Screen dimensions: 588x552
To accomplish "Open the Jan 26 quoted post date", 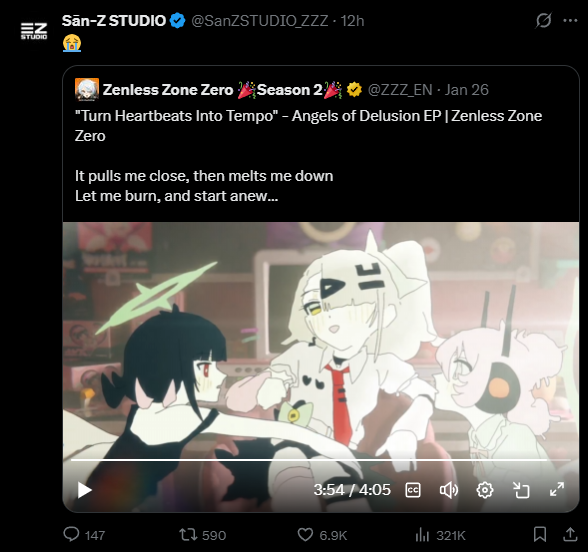I will click(466, 90).
